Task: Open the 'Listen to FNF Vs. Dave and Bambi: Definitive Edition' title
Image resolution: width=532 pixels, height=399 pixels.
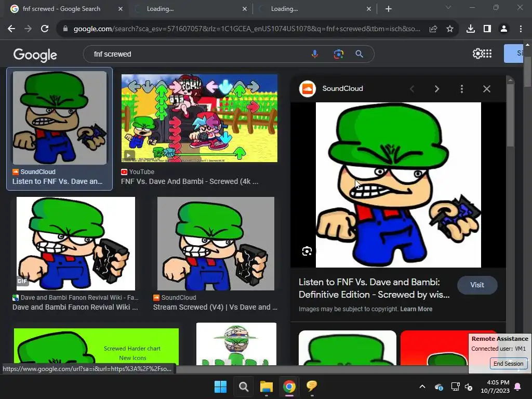Action: [x=374, y=288]
